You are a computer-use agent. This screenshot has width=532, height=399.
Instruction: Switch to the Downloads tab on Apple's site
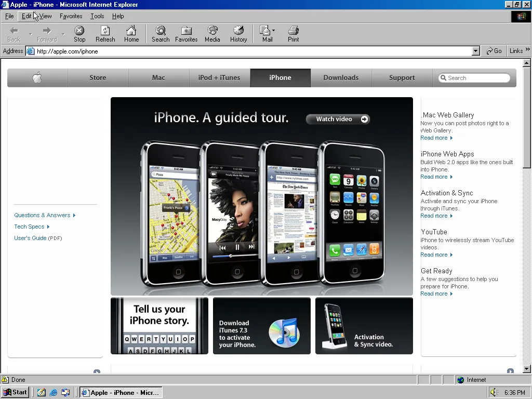341,77
